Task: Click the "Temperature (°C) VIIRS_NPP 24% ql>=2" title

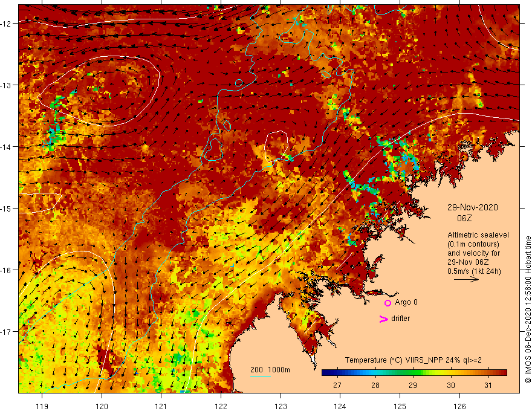Action: 414,360
